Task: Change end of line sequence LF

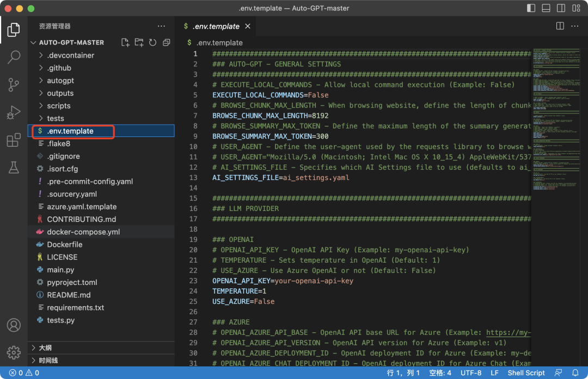Action: click(x=494, y=372)
